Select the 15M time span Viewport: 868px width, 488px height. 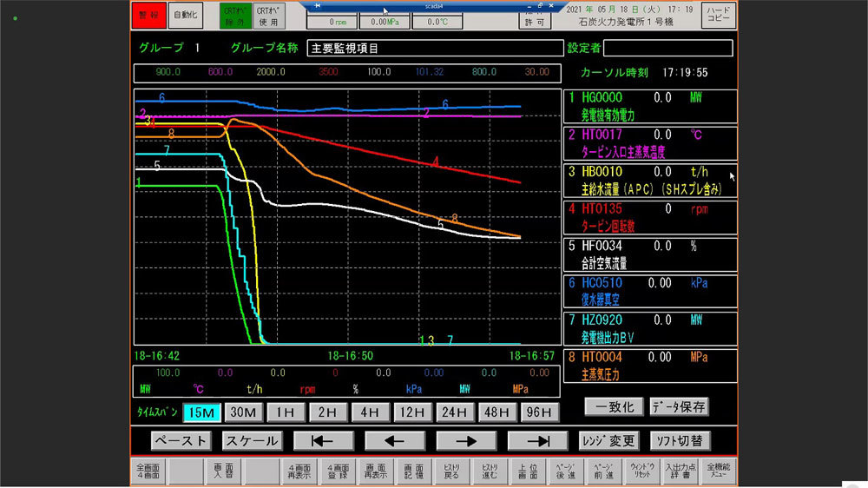(201, 412)
